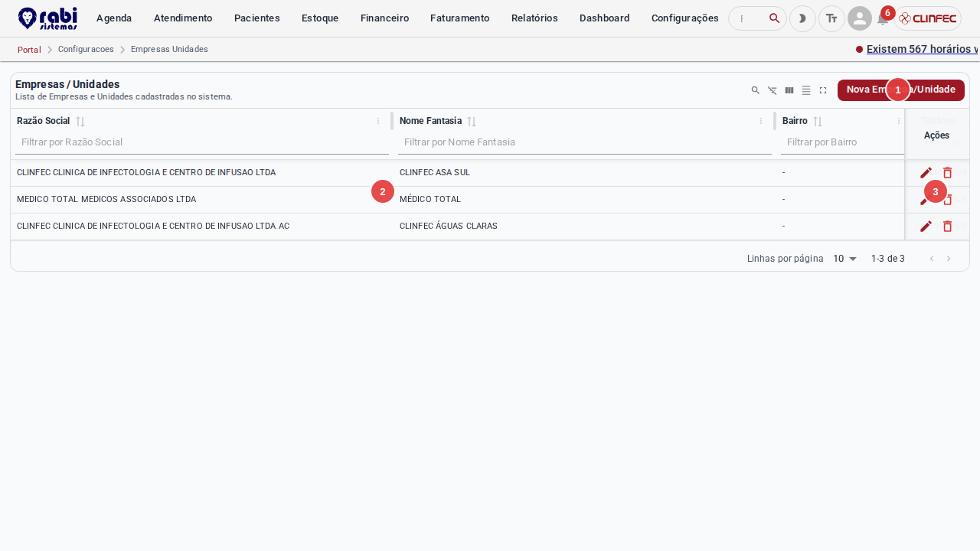
Task: Go to Portal breadcrumb link
Action: click(x=29, y=50)
